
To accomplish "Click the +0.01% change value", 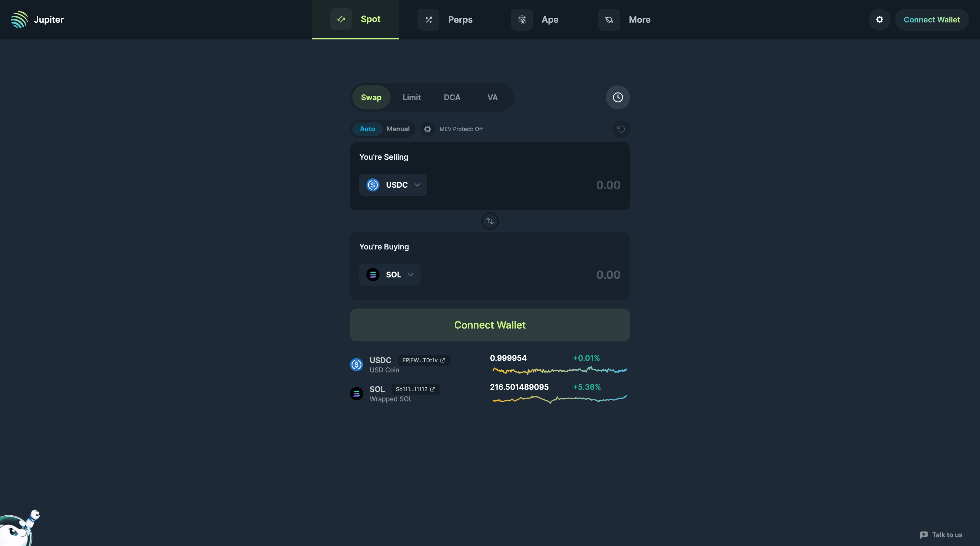I will (x=586, y=358).
